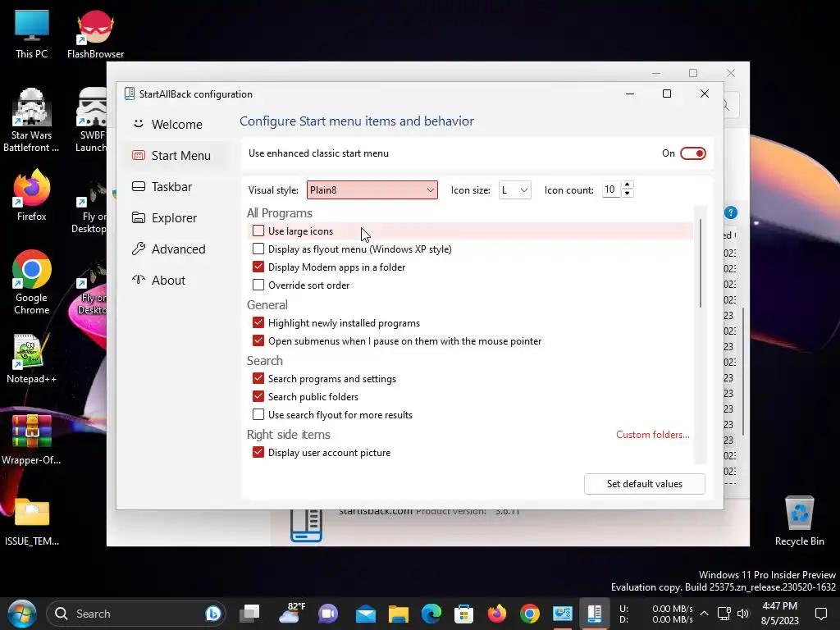Screen dimensions: 840x630
Task: Click the StartAllBack taskbar button
Action: 595,614
